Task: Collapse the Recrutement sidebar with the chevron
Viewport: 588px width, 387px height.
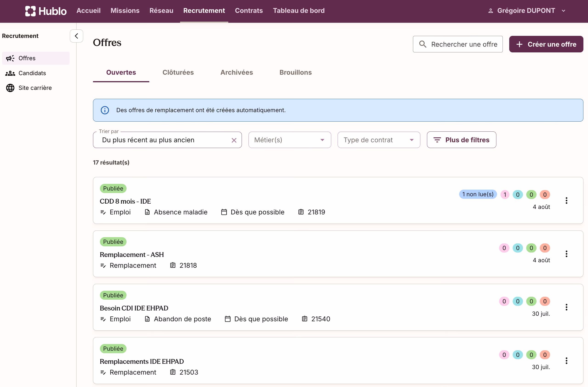Action: (76, 36)
